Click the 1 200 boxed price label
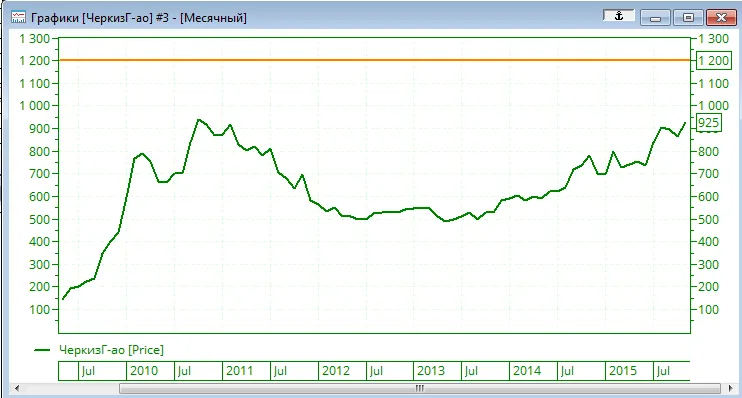This screenshot has height=398, width=742. pos(714,61)
